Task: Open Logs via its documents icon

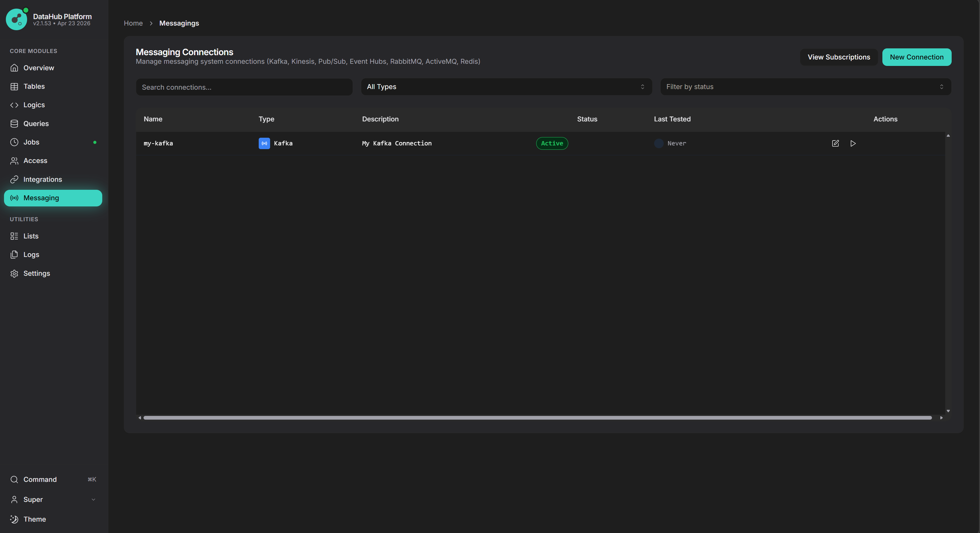Action: click(14, 254)
